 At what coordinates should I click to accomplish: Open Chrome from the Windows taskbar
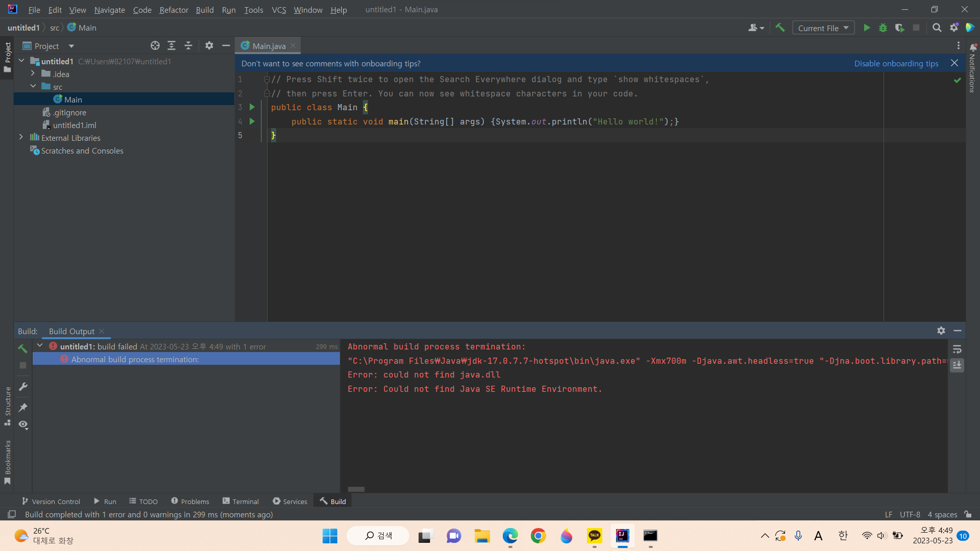(538, 536)
